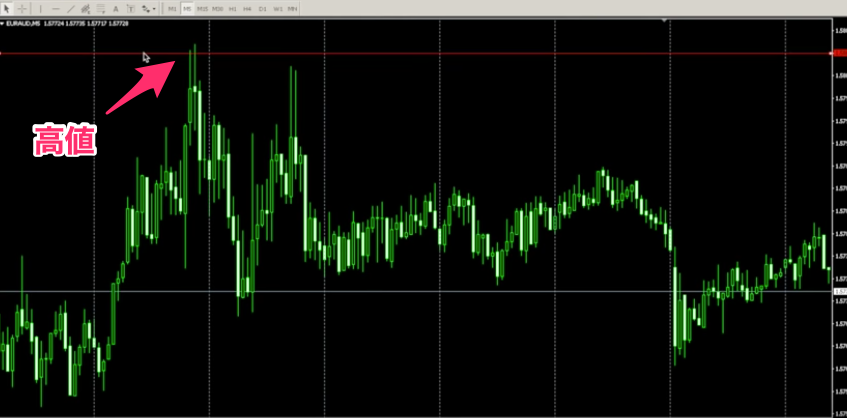
Task: Select the red horizontal line on chart
Action: click(415, 53)
